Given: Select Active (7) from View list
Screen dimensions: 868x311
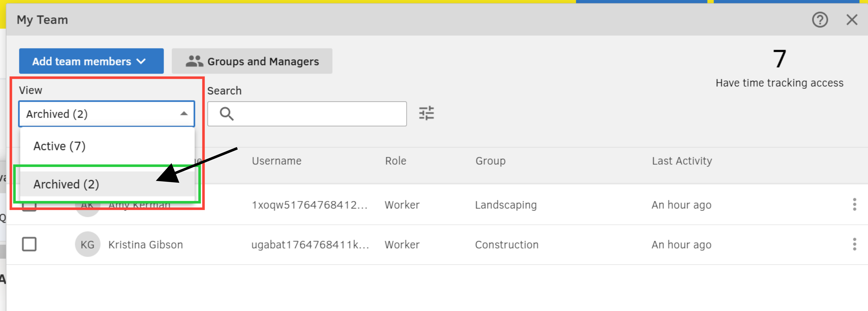Looking at the screenshot, I should [60, 146].
